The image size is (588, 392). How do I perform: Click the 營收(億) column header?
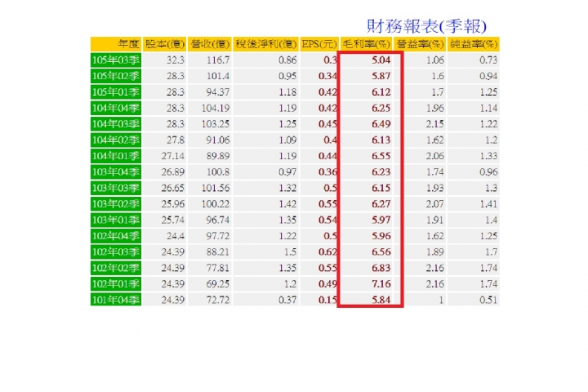click(210, 44)
